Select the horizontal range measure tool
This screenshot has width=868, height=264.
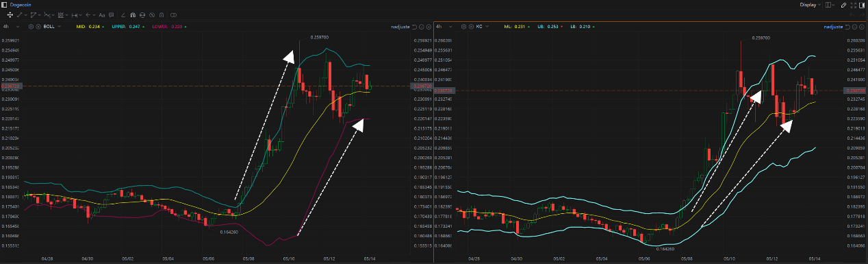(x=75, y=15)
